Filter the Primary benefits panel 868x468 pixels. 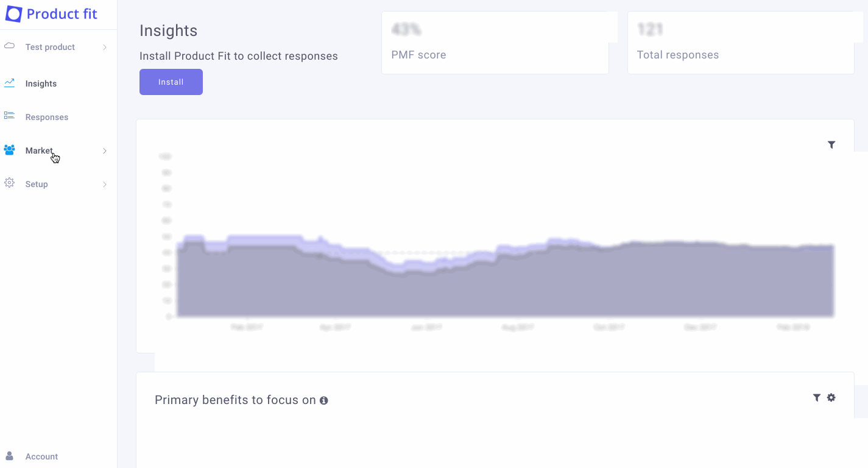[817, 397]
